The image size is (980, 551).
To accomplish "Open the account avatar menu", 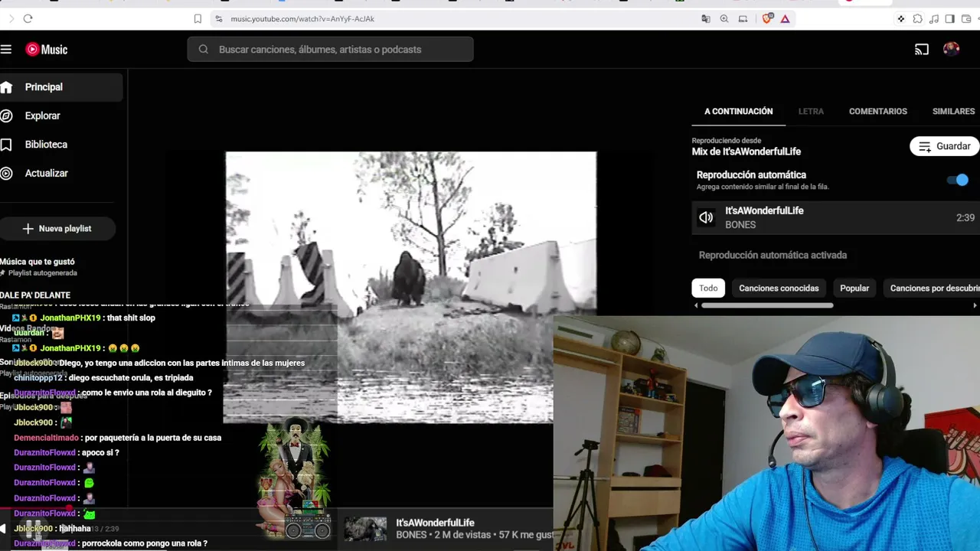I will pos(952,50).
